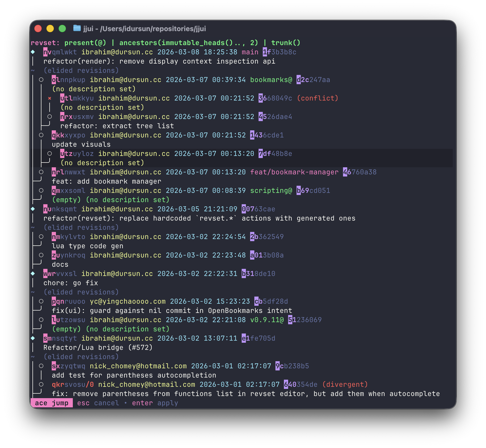The image size is (486, 448).
Task: Click diamond marker for wwrvvxsl commit
Action: pos(33,274)
